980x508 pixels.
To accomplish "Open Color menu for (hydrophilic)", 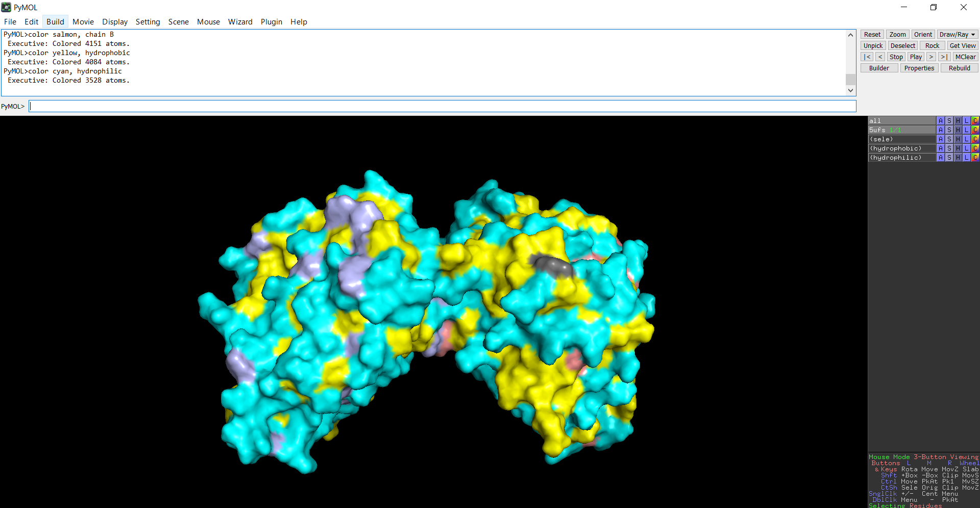I will 975,158.
